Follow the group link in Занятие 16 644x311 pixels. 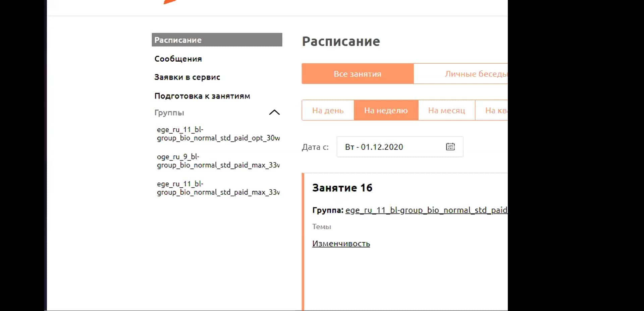426,210
